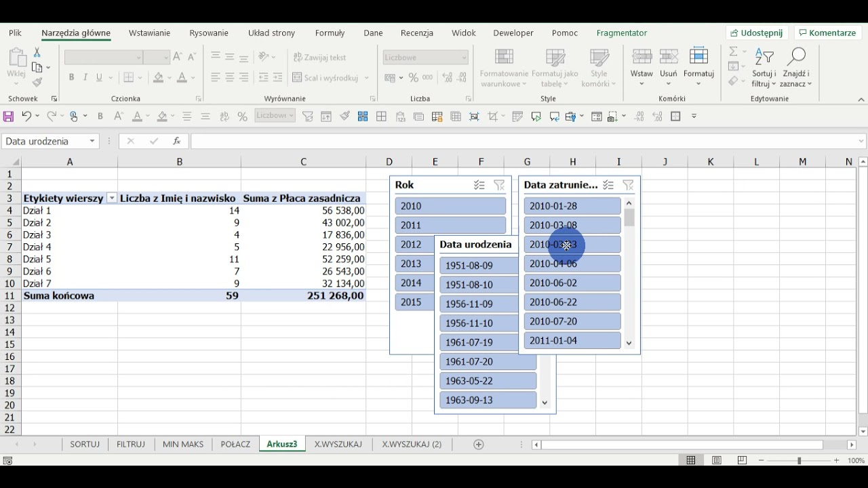868x488 pixels.
Task: Open the Formuły ribbon tab
Action: (x=330, y=33)
